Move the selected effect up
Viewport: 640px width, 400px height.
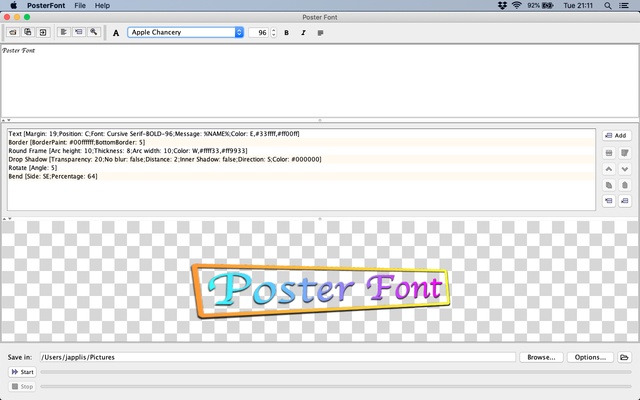[x=609, y=169]
